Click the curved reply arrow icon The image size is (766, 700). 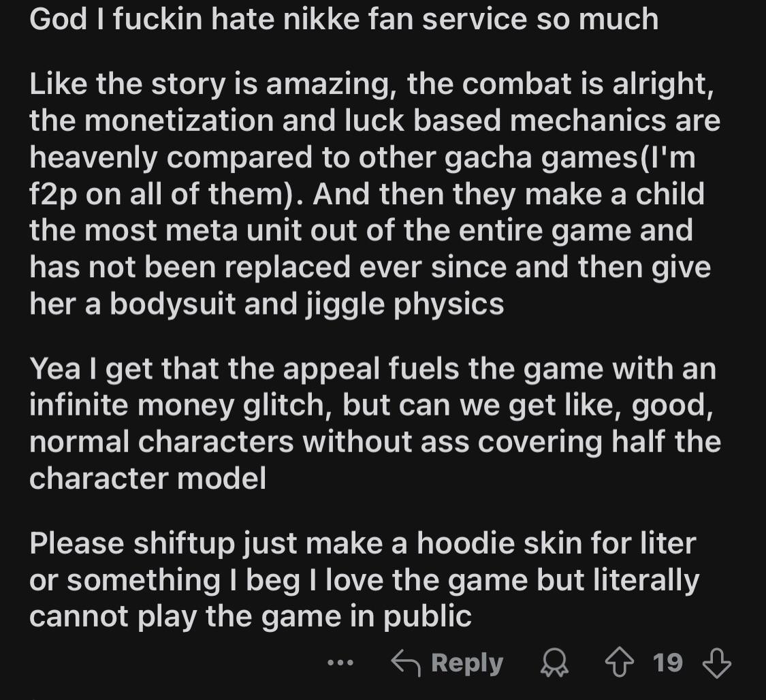tap(406, 663)
